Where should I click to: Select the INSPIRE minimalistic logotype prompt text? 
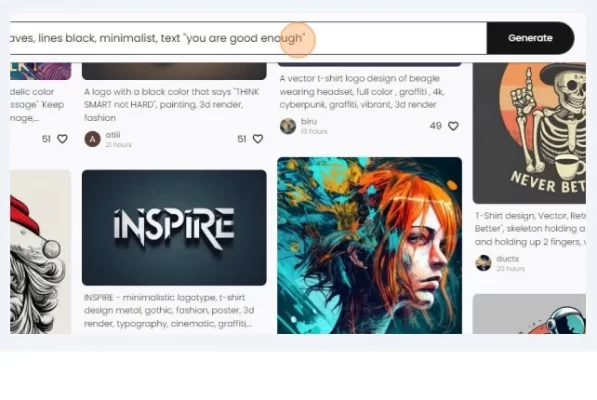pyautogui.click(x=169, y=311)
